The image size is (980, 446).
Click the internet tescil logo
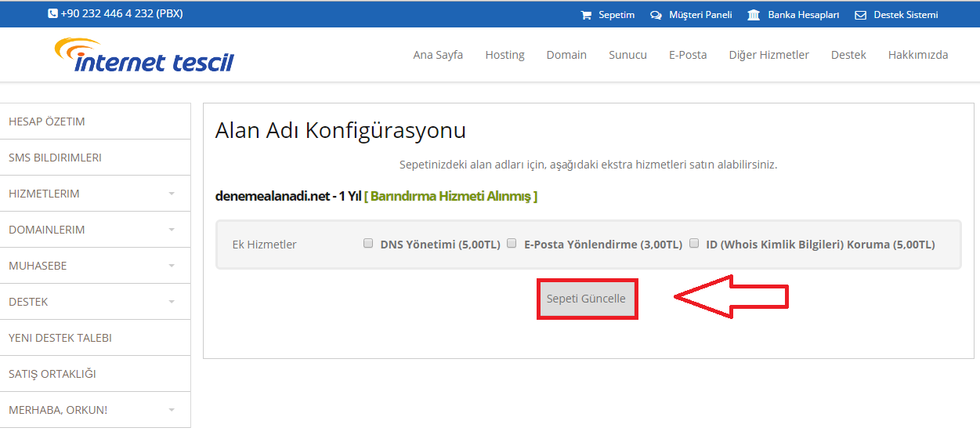click(144, 55)
